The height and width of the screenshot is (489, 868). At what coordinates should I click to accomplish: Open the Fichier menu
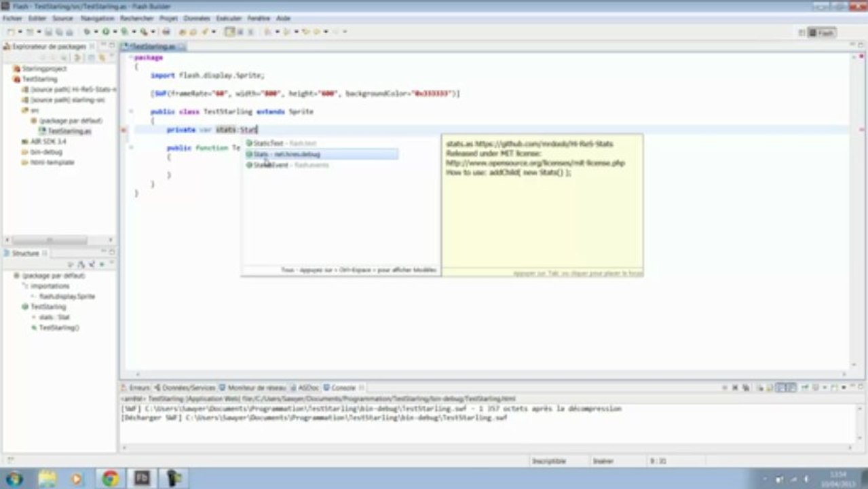click(12, 18)
